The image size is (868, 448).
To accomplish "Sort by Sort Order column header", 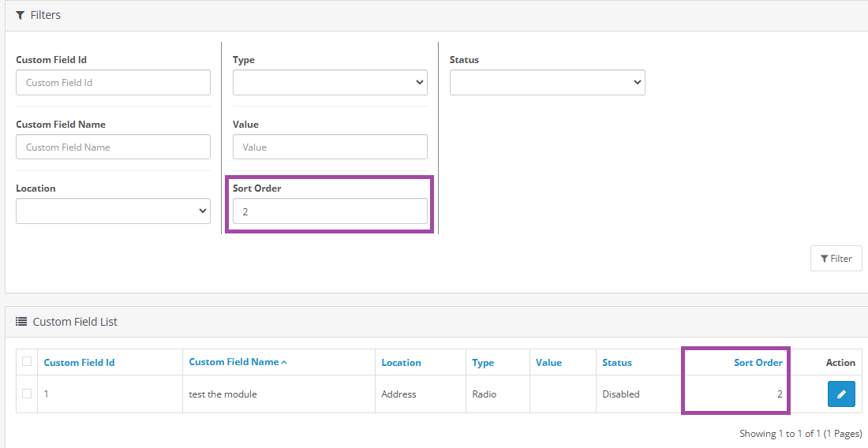I will tap(758, 363).
